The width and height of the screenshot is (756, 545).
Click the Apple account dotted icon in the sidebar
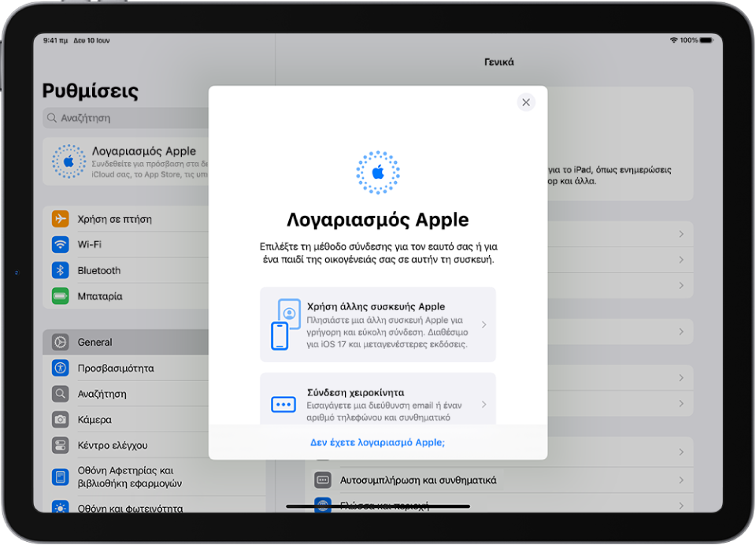click(69, 161)
